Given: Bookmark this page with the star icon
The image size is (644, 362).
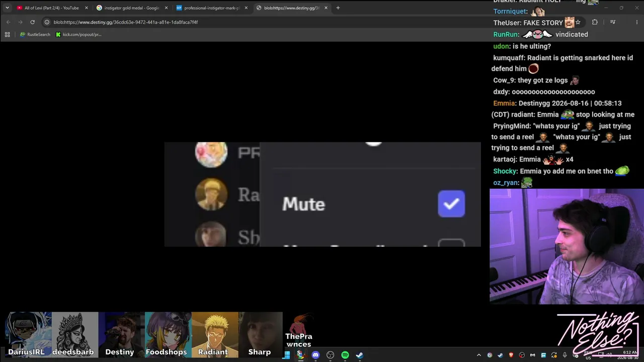Looking at the screenshot, I should pos(578,22).
